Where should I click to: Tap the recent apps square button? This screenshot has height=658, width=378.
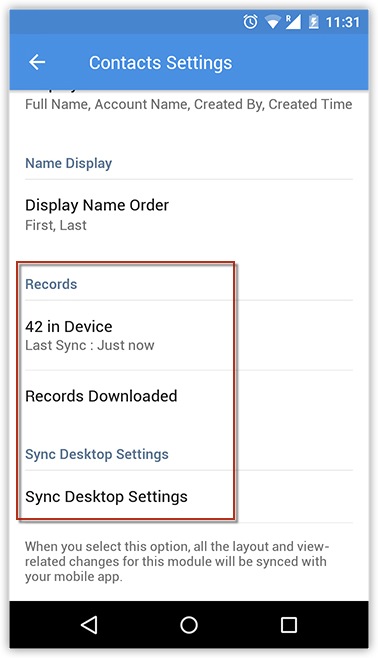(289, 625)
